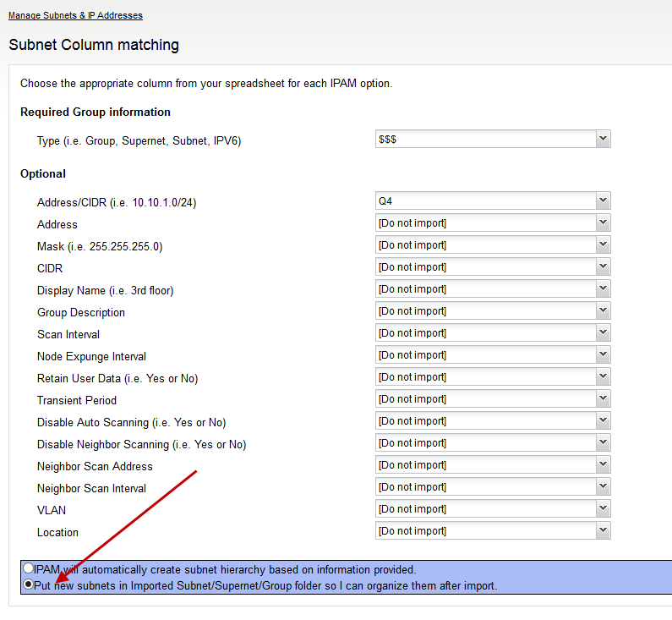Open the Neighbor Scan Interval dropdown
The width and height of the screenshot is (672, 620).
493,487
